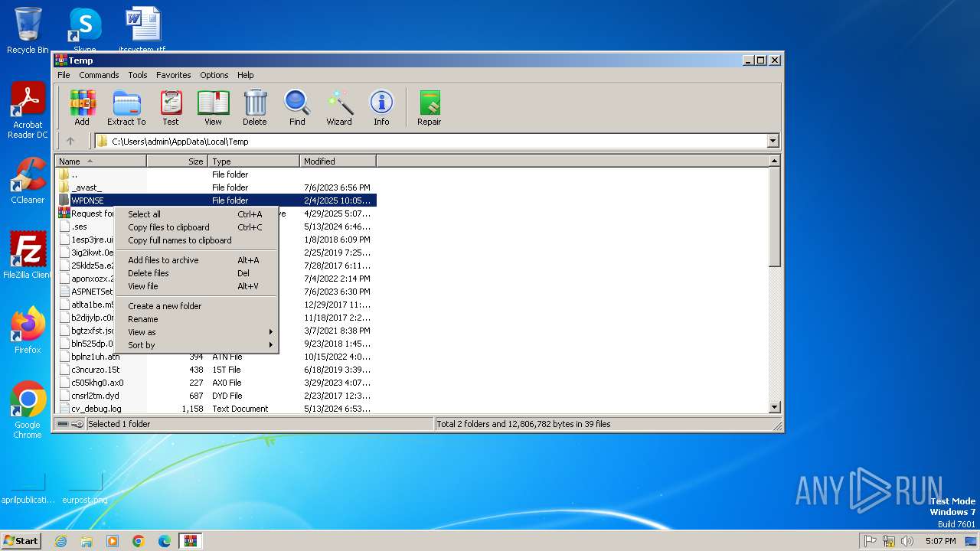This screenshot has width=980, height=551.
Task: Click the clock in system tray
Action: pos(940,541)
